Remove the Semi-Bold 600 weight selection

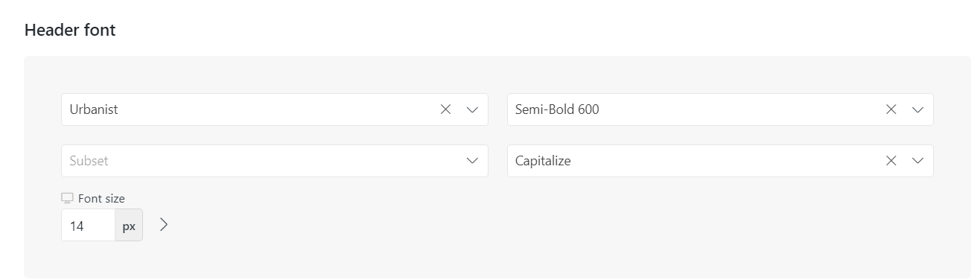[891, 109]
